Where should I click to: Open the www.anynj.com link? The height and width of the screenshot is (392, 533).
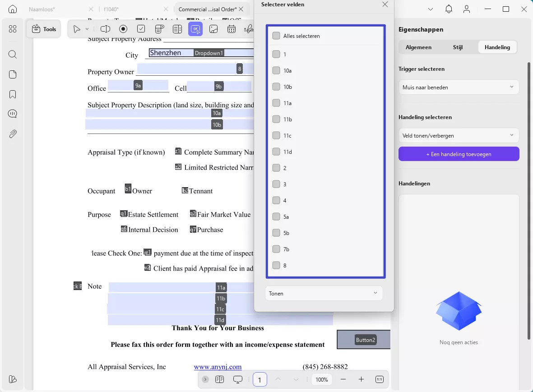218,367
